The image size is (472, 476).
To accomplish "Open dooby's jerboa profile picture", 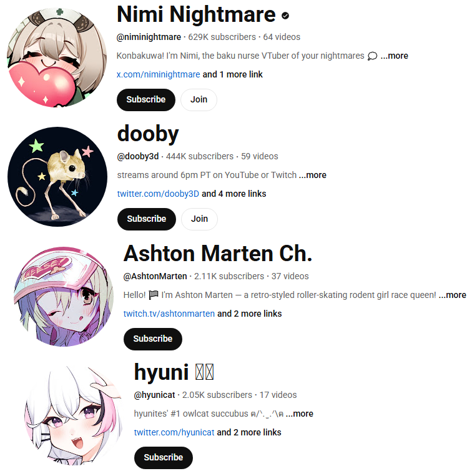I will pyautogui.click(x=57, y=177).
